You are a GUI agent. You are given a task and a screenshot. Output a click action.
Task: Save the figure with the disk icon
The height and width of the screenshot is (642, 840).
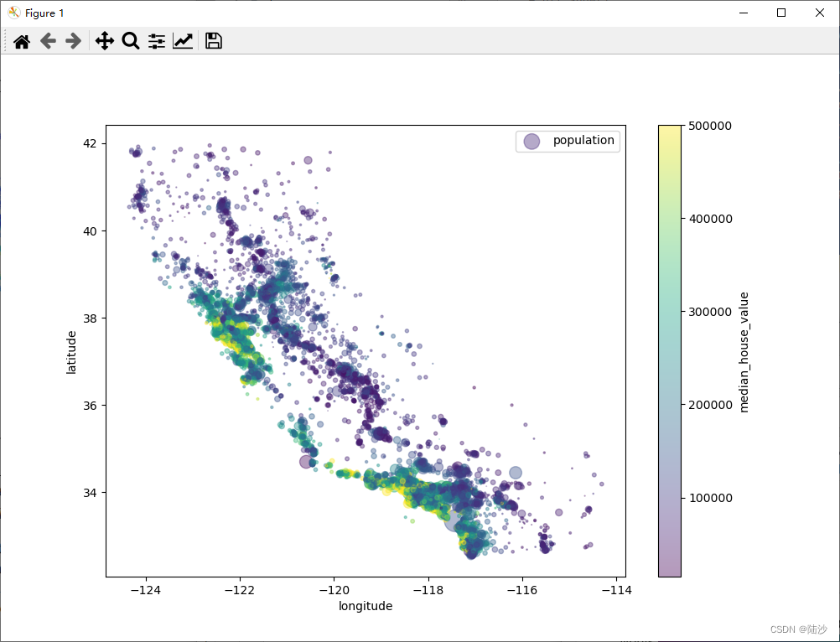point(214,41)
